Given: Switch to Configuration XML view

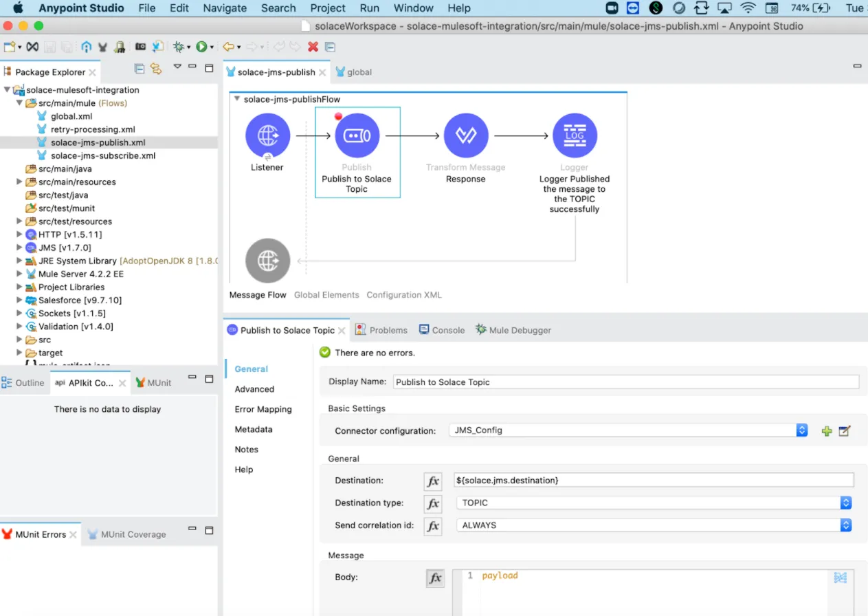Looking at the screenshot, I should [x=404, y=295].
